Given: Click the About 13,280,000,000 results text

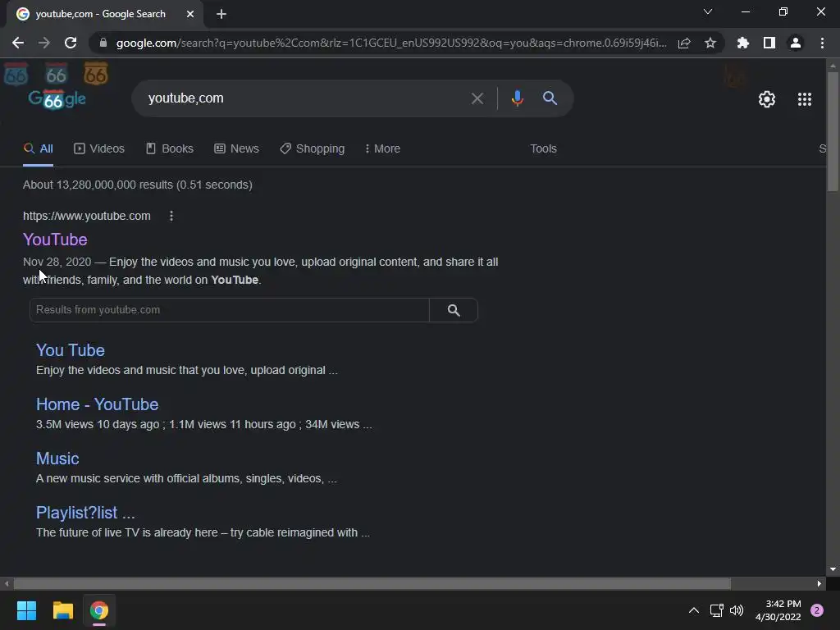Looking at the screenshot, I should pyautogui.click(x=138, y=185).
